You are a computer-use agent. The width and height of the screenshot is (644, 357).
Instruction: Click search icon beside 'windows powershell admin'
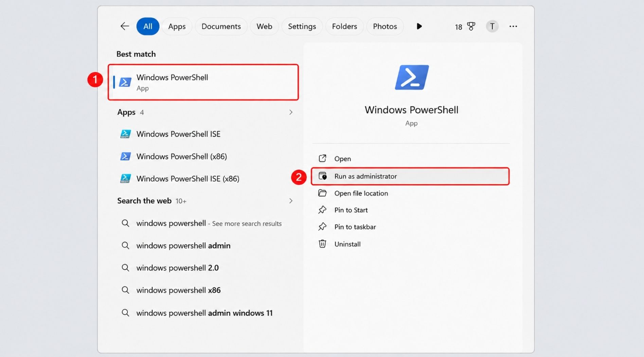pos(125,245)
